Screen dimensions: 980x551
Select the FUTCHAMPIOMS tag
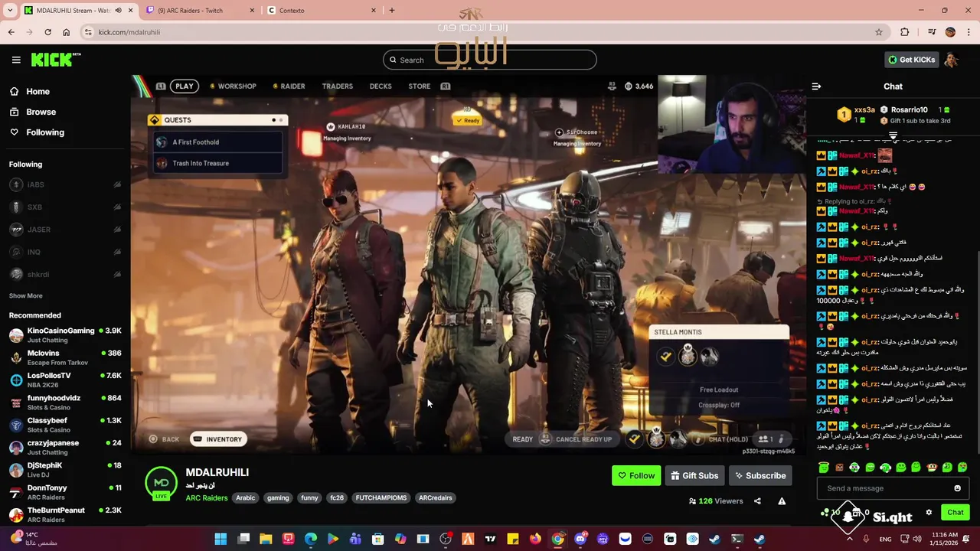pos(381,498)
